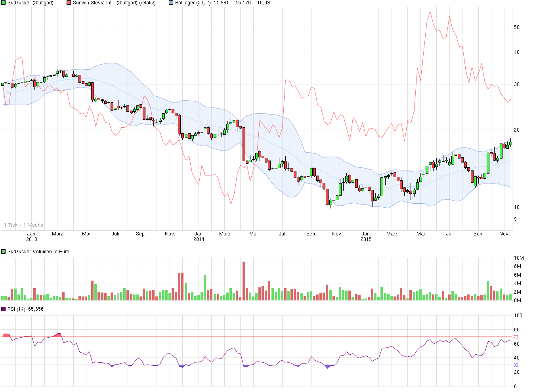This screenshot has width=535, height=392.
Task: Click the green Südzucker (Stuttgart) legend swatch
Action: 4,3
